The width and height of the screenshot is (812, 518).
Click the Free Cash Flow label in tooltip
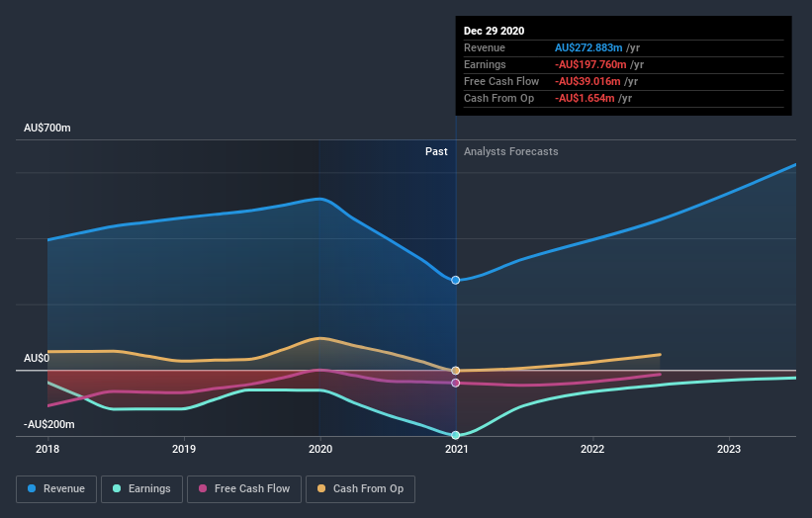click(x=501, y=81)
